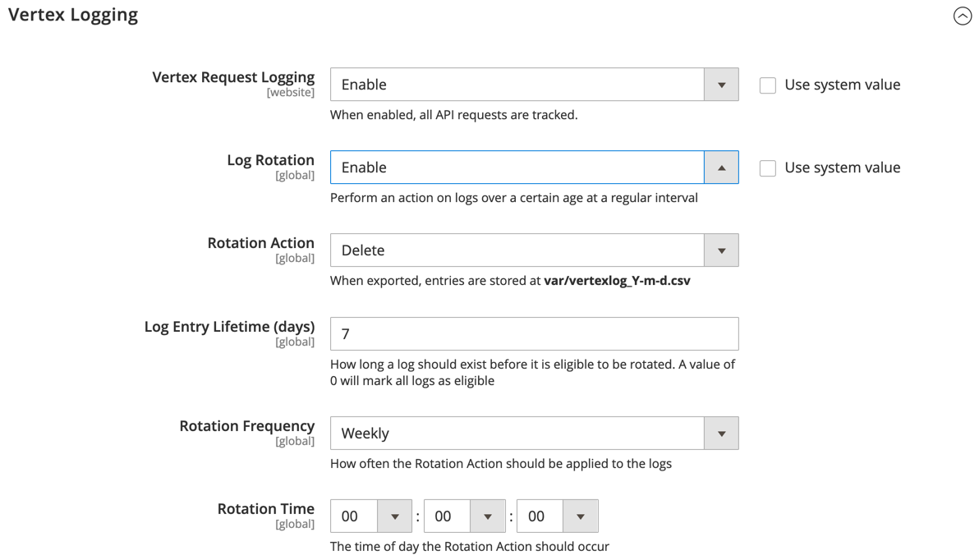Click the Log Entry Lifetime (days) label
The image size is (979, 560).
(229, 327)
